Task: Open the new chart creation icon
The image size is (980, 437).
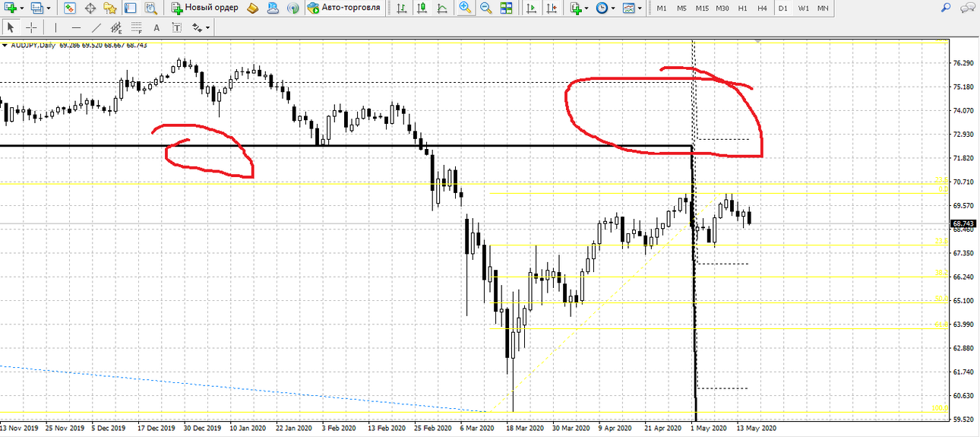Action: click(x=11, y=8)
